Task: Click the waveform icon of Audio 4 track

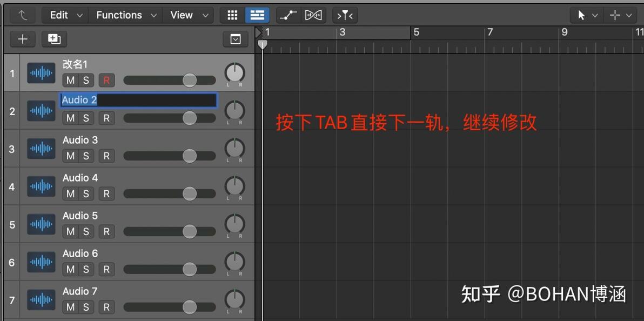Action: pyautogui.click(x=41, y=186)
